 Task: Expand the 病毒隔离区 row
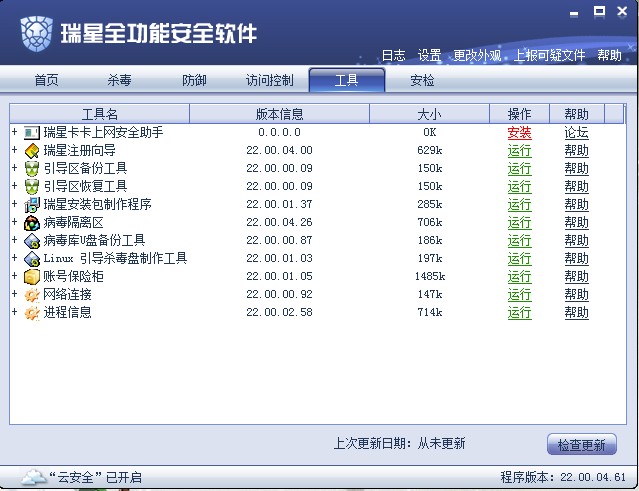coord(15,222)
